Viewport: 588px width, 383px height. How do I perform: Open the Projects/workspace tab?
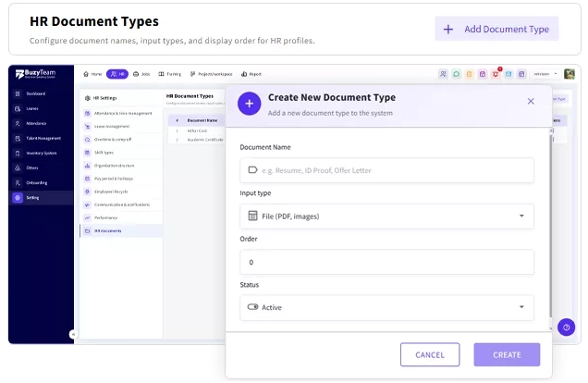(x=211, y=74)
